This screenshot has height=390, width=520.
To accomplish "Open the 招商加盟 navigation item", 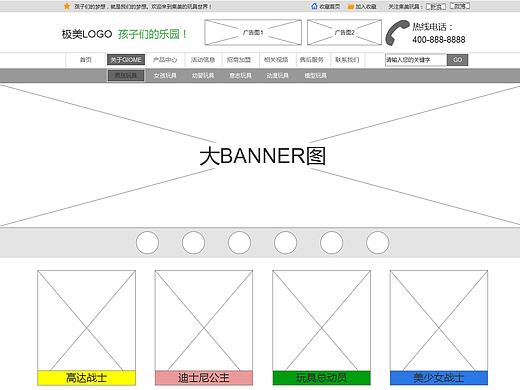I will tap(239, 60).
